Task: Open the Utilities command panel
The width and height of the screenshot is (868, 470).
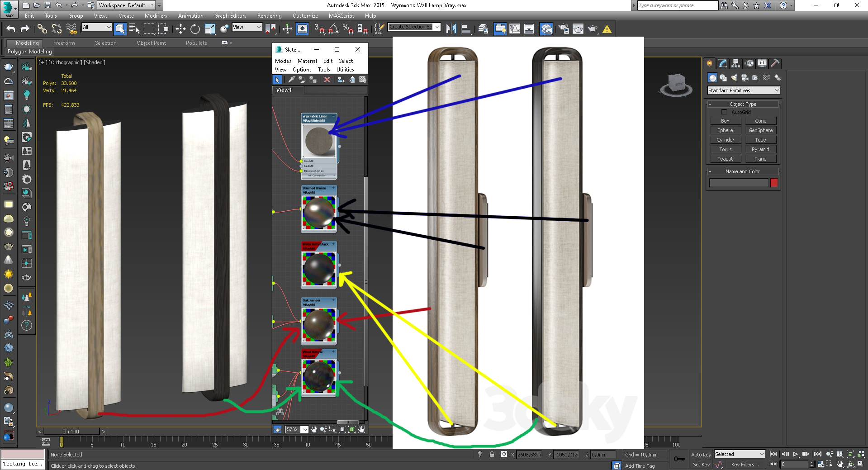Action: point(775,63)
